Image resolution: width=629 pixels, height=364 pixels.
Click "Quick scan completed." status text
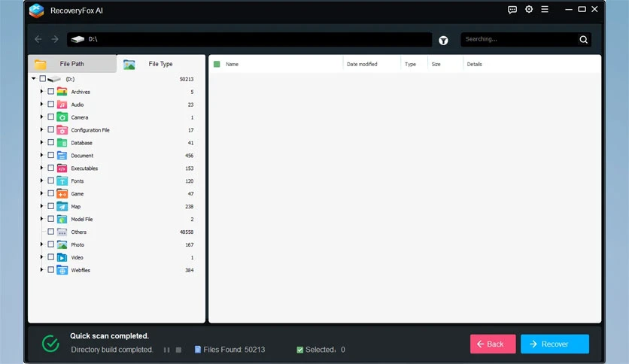(x=110, y=336)
